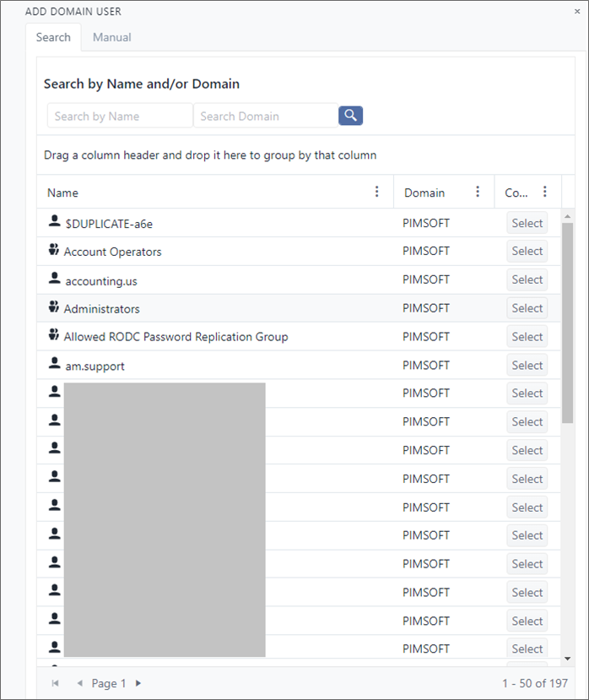Jump to the first page arrow
This screenshot has width=589, height=700.
click(x=56, y=683)
